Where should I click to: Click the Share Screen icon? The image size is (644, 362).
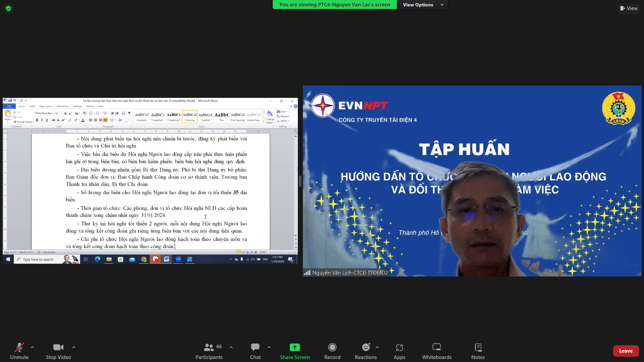[294, 347]
